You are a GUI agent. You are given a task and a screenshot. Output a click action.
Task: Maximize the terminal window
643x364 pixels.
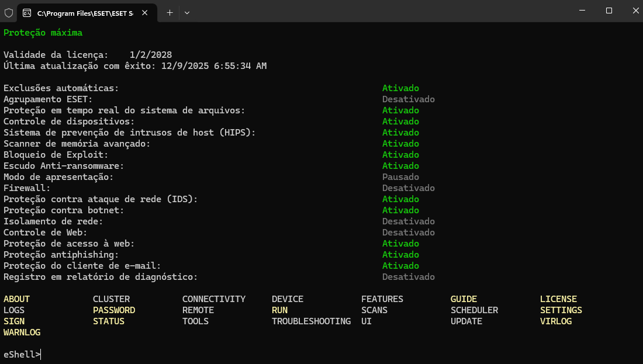pos(609,11)
